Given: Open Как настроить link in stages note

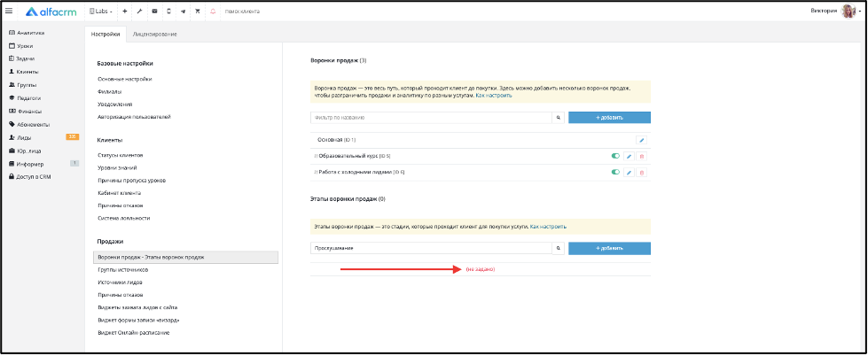Looking at the screenshot, I should tap(548, 227).
